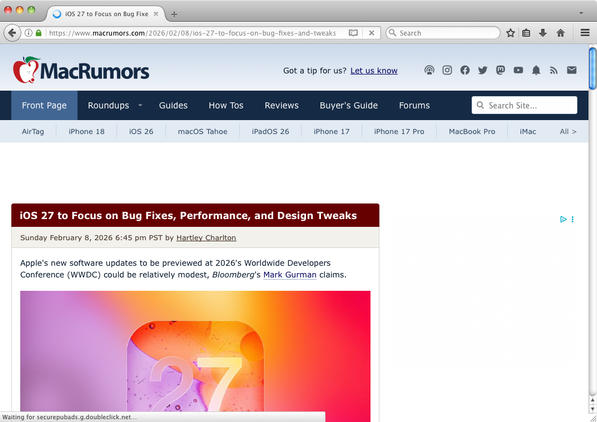597x422 pixels.
Task: Open the iPhone 18 topic link
Action: [86, 131]
